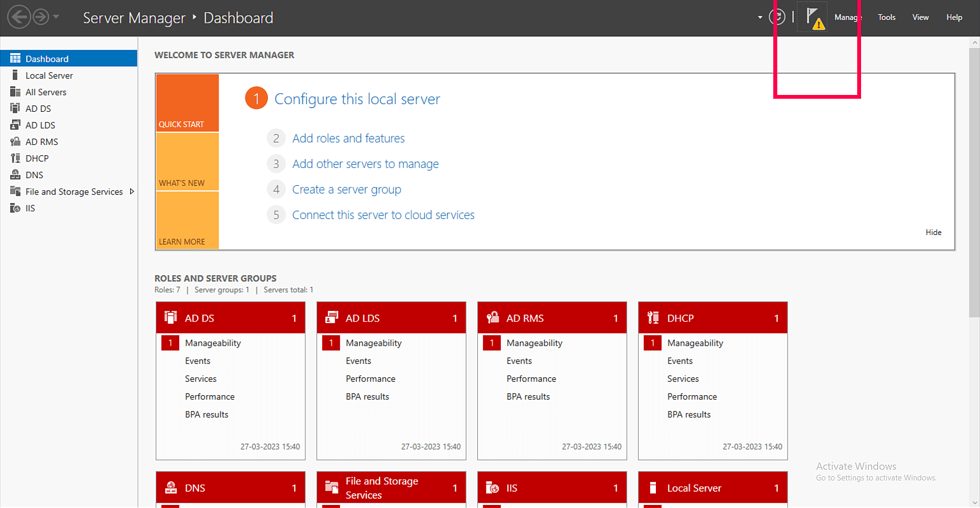Open the All Servers icon in sidebar
This screenshot has width=980, height=508.
click(x=15, y=92)
